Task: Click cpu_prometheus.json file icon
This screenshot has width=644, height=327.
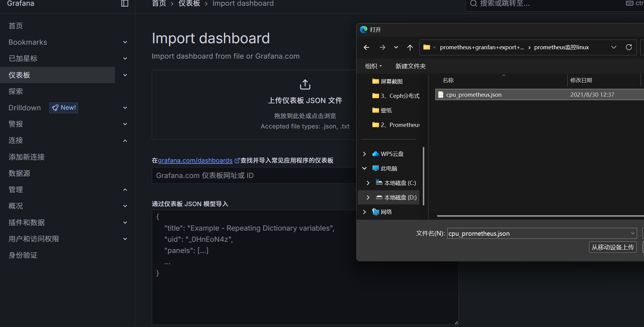Action: pyautogui.click(x=441, y=95)
